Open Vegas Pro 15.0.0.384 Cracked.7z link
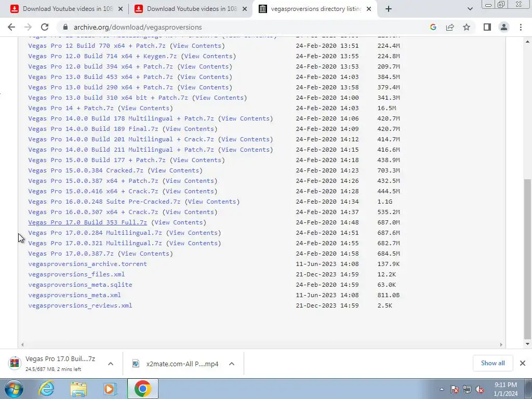 (x=86, y=170)
